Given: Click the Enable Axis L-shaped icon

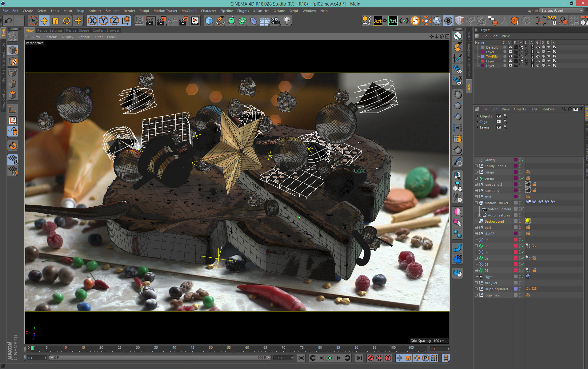Looking at the screenshot, I should (13, 109).
